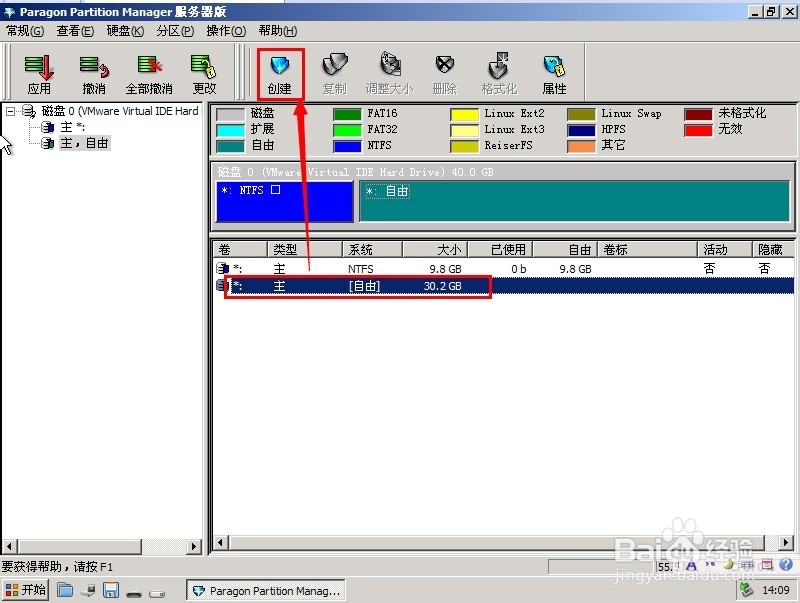Image resolution: width=800 pixels, height=603 pixels.
Task: Click the ReiserFS legend label
Action: (x=508, y=145)
